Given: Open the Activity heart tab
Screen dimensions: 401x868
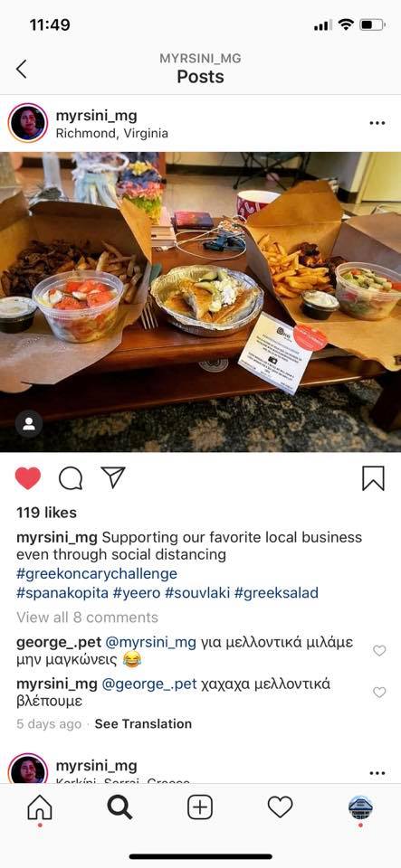Looking at the screenshot, I should point(281,807).
